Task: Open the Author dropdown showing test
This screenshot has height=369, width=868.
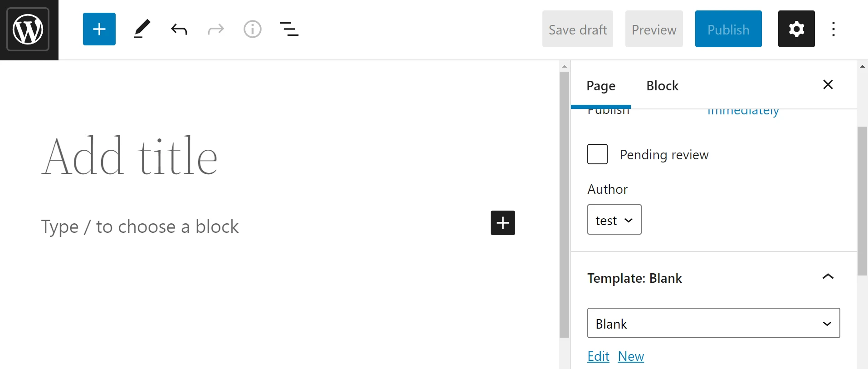Action: coord(614,220)
